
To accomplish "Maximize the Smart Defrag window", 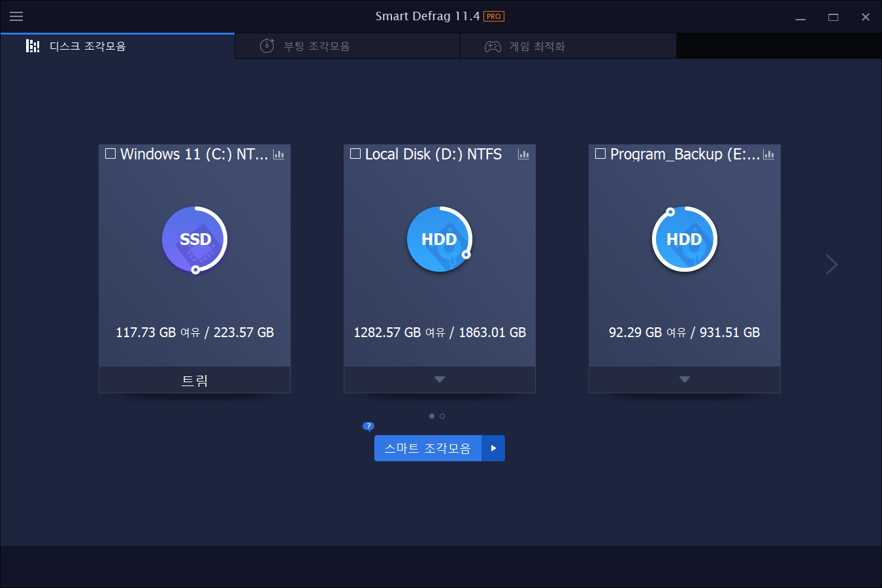I will (x=833, y=17).
